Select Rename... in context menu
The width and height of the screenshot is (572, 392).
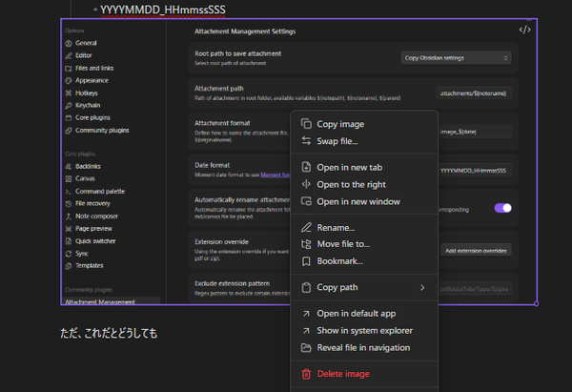pos(364,228)
